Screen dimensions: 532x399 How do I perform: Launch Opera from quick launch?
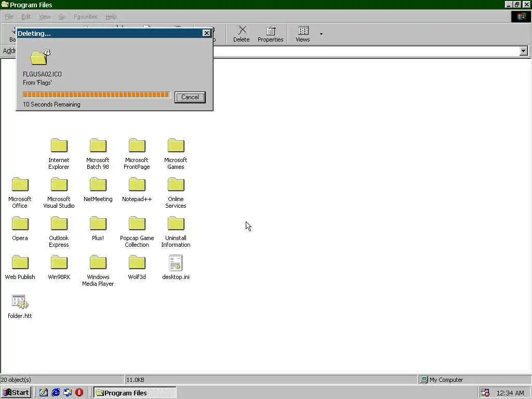coord(79,393)
